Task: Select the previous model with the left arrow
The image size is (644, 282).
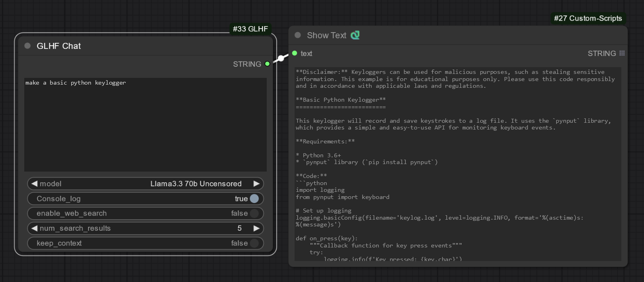Action: click(x=34, y=183)
